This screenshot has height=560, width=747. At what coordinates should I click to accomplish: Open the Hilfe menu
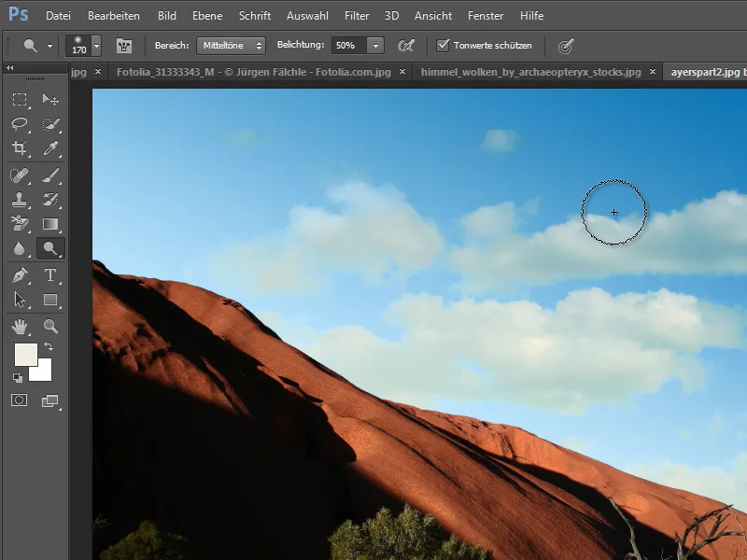(531, 16)
